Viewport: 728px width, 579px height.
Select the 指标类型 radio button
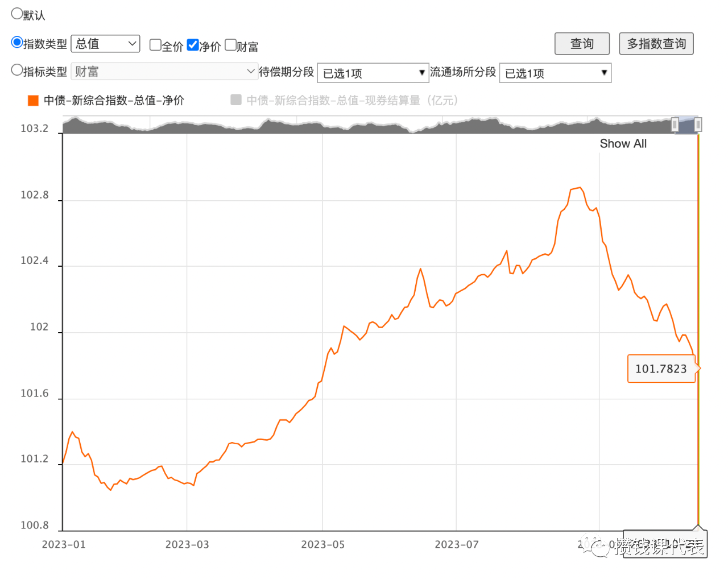coord(17,71)
